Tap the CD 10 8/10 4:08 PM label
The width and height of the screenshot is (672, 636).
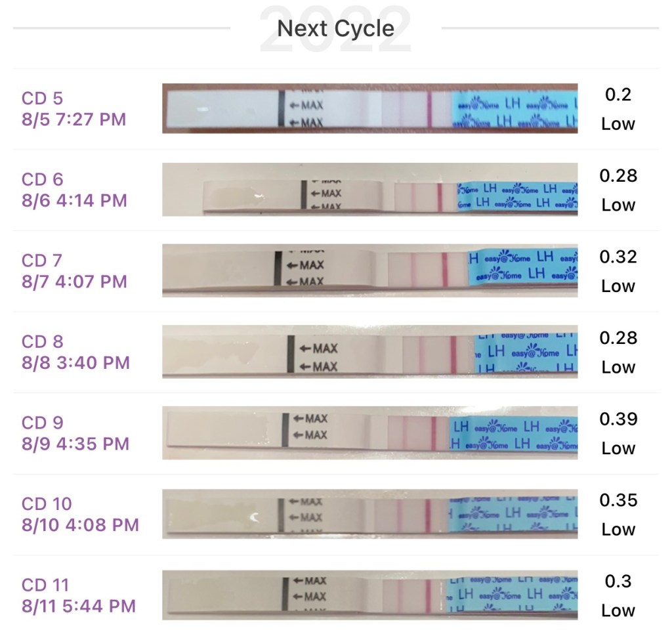point(80,515)
